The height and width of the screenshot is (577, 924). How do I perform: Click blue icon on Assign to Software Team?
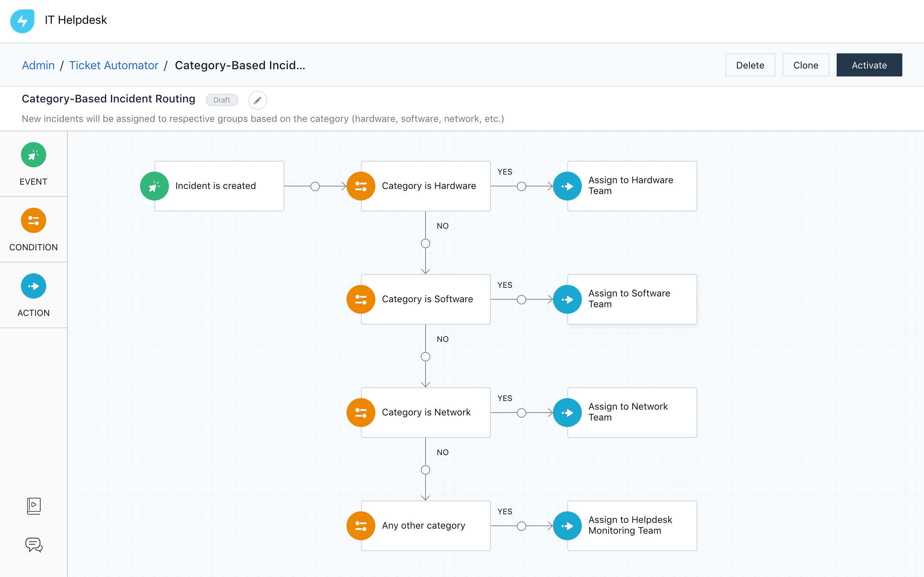click(x=567, y=300)
